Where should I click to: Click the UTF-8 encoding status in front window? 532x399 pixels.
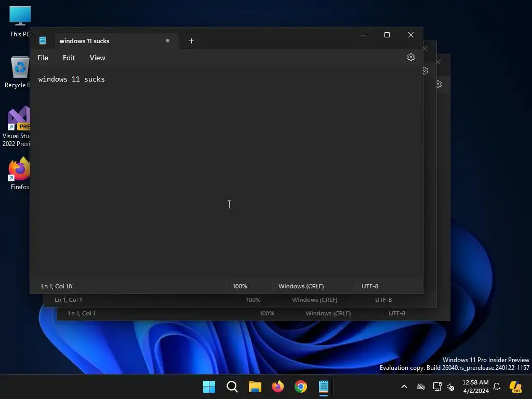[x=370, y=286]
